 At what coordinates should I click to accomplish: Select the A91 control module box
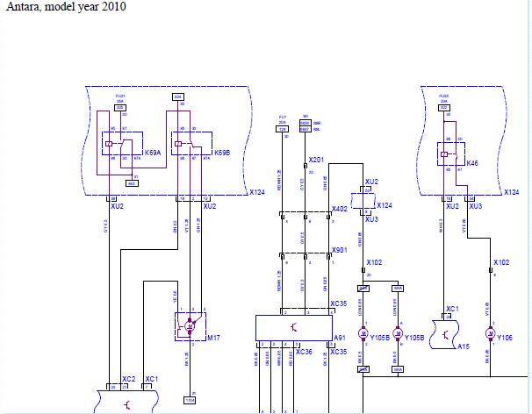click(294, 327)
